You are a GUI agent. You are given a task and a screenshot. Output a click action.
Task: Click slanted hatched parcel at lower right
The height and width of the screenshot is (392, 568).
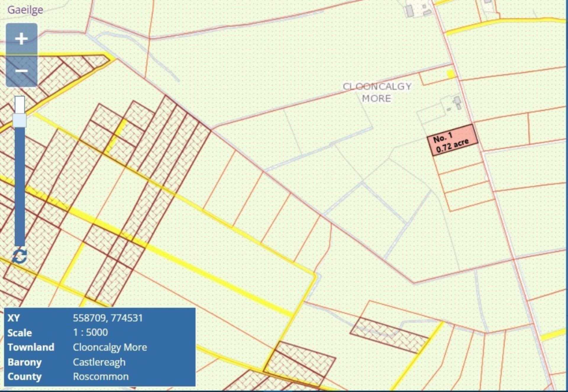click(389, 335)
